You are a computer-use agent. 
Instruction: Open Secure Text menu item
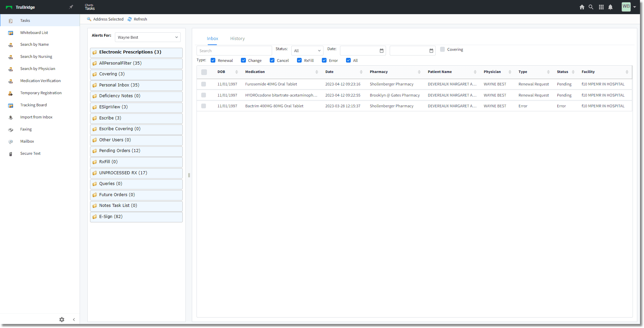coord(30,153)
